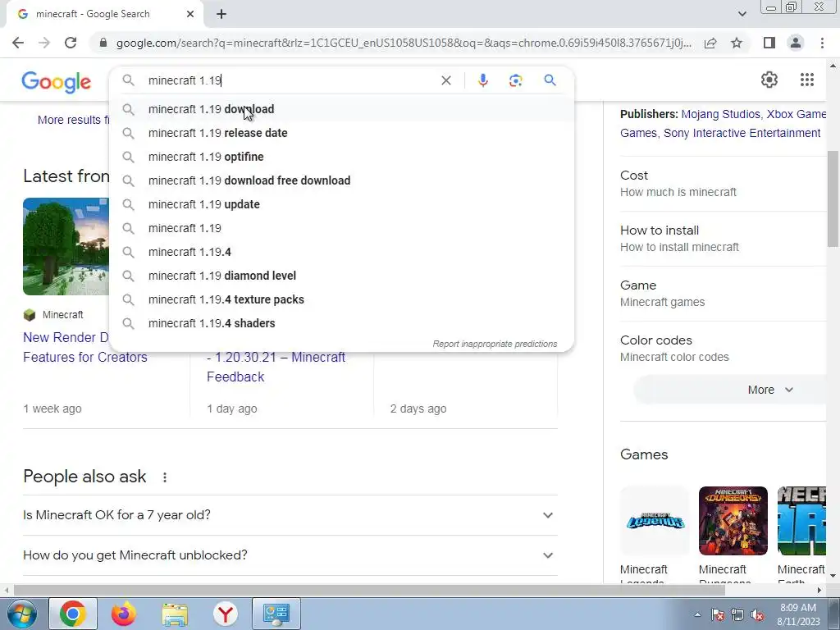Select the plain minecraft 1.19 suggestion
The image size is (840, 630).
[342, 228]
